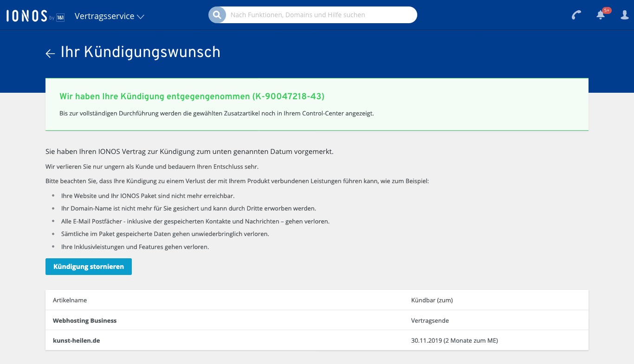Screen dimensions: 634x364
Task: Select the kunst-heilen.de domain entry
Action: (x=76, y=340)
